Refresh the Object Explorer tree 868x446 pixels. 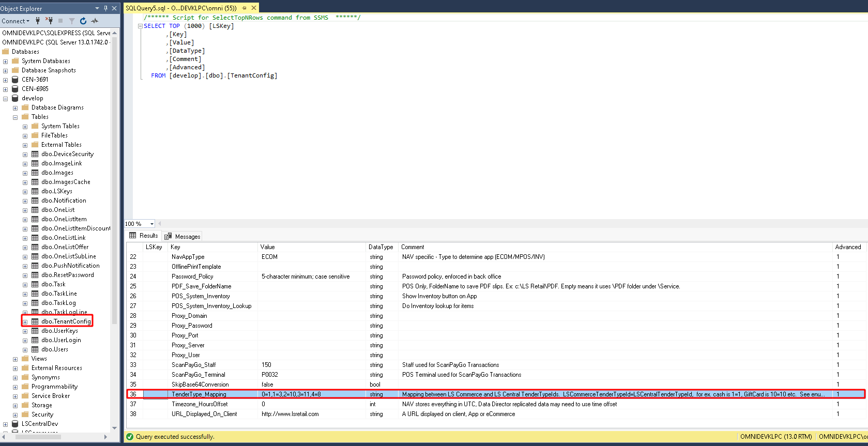click(x=83, y=21)
